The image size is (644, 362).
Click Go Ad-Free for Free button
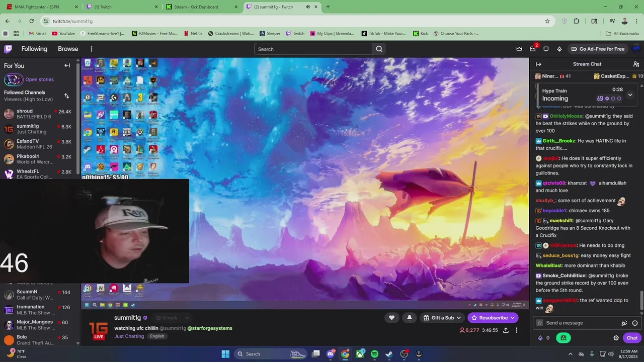[598, 49]
